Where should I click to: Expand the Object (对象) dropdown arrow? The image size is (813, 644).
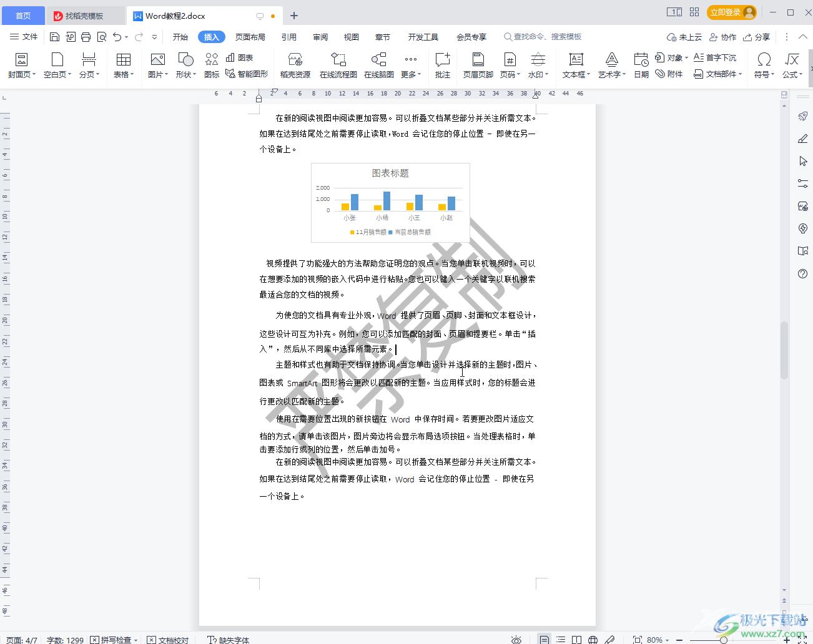686,57
